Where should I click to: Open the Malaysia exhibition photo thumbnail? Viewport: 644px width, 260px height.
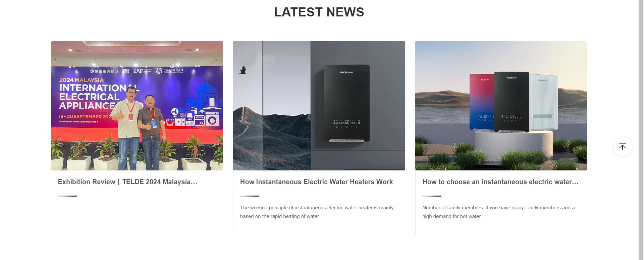click(137, 106)
